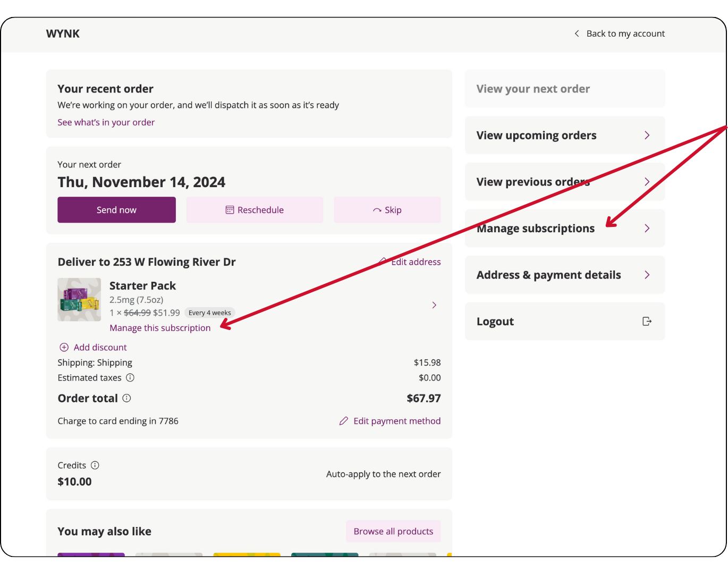The height and width of the screenshot is (574, 728).
Task: Log out of the account
Action: point(565,321)
